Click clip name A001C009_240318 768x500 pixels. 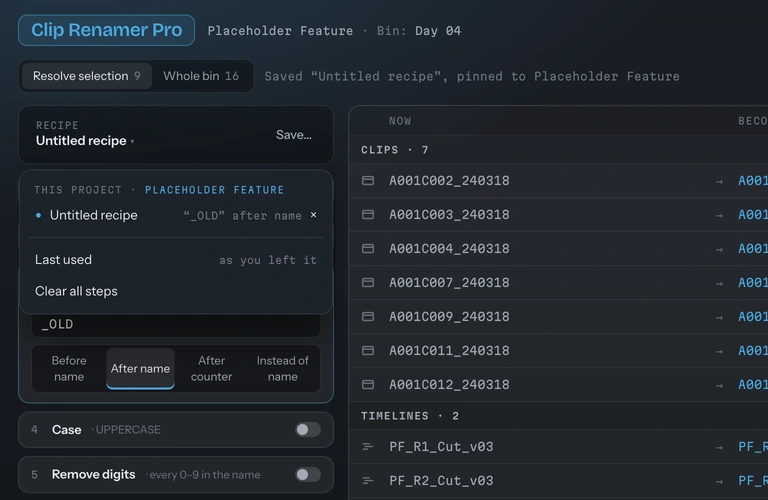point(449,316)
